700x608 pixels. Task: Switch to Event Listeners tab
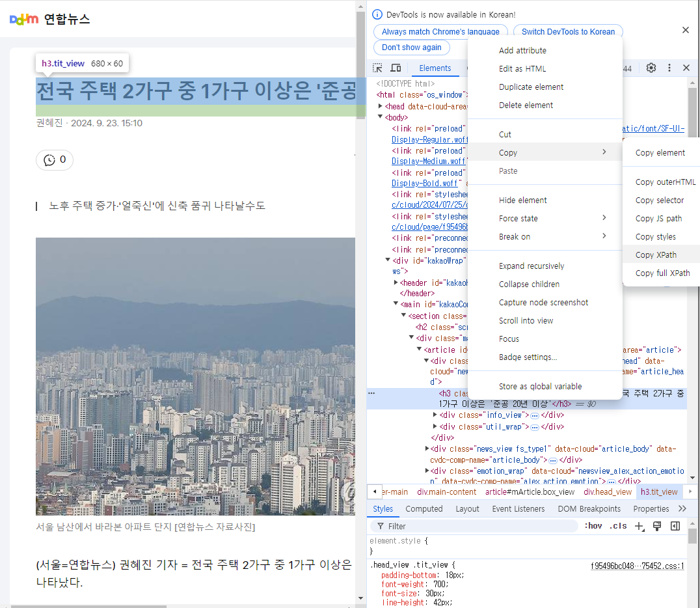coord(518,509)
